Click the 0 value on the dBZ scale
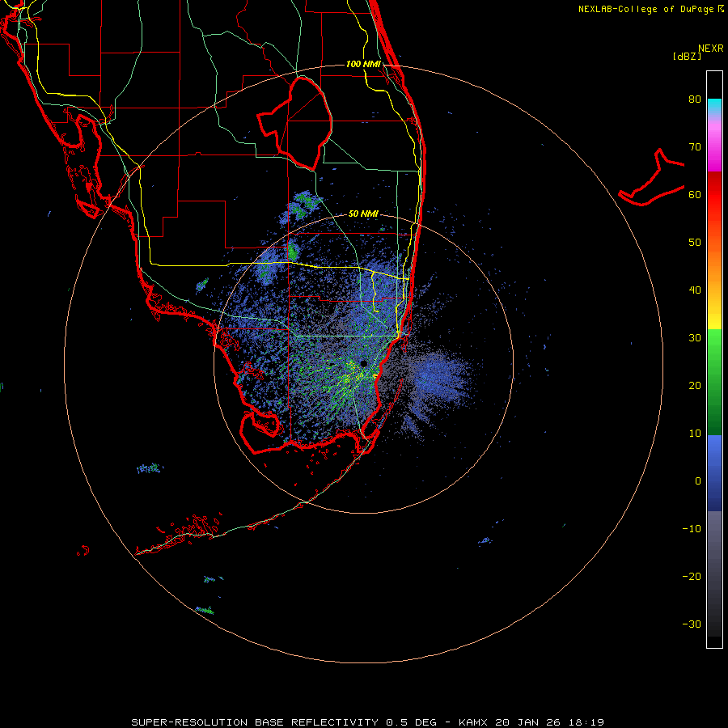Viewport: 728px width, 728px height. tap(698, 481)
